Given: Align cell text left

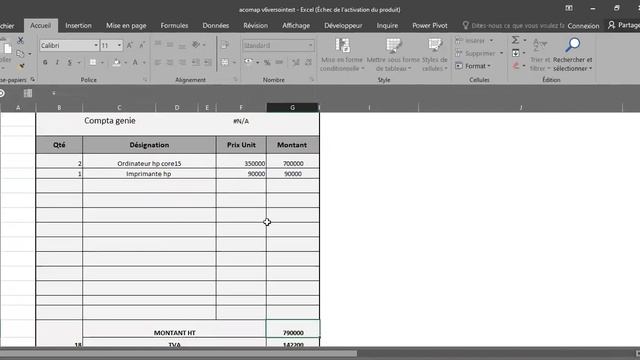Looking at the screenshot, I should click(158, 62).
